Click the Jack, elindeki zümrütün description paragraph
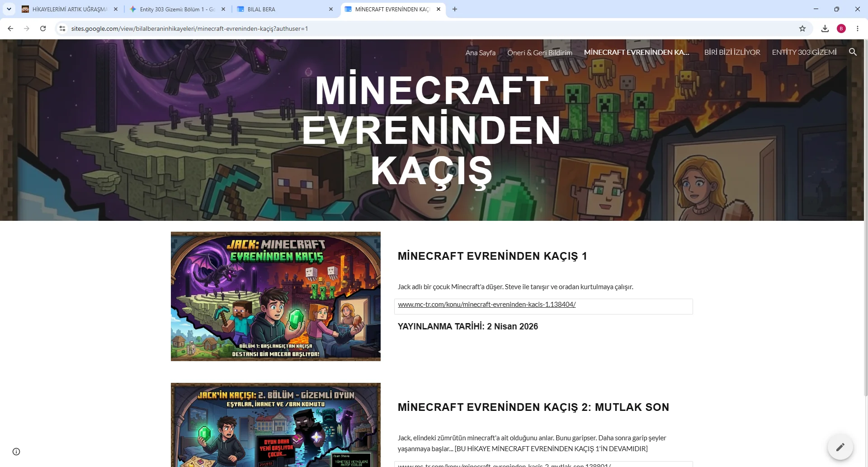Viewport: 868px width, 467px height. pos(532,443)
